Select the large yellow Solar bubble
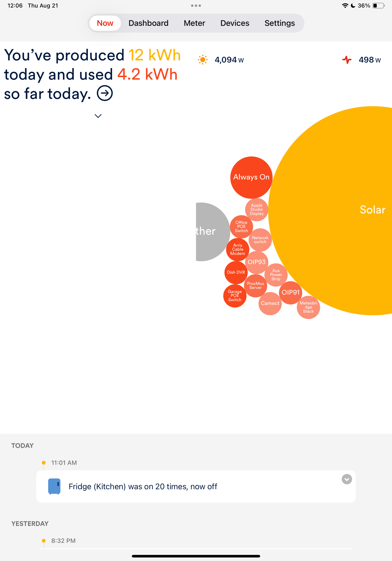Image resolution: width=392 pixels, height=561 pixels. point(354,210)
